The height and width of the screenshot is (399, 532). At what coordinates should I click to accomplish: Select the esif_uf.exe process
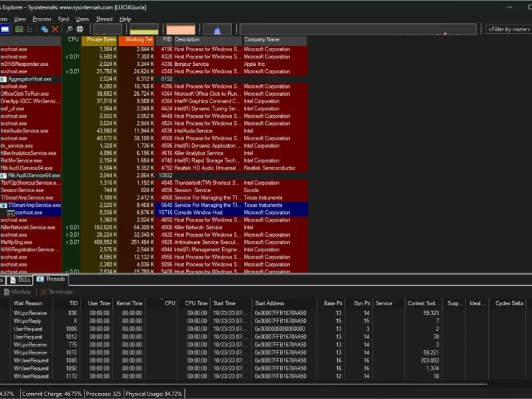[154, 109]
